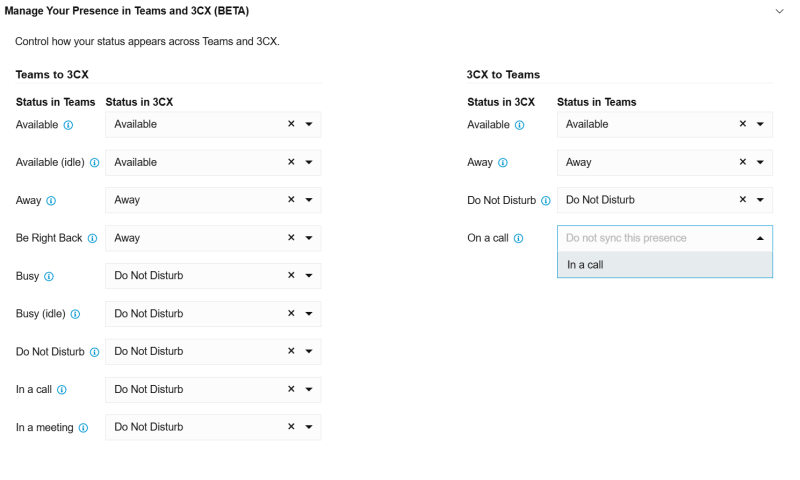
Task: Click info icon beside Available (idle)
Action: click(x=94, y=163)
